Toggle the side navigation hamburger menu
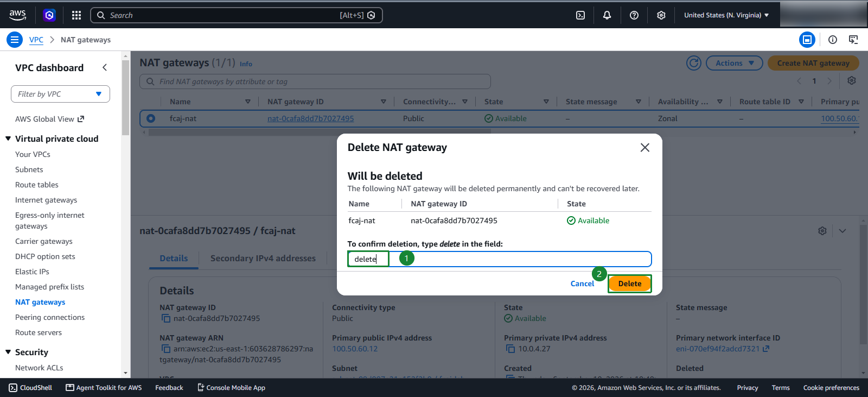Image resolution: width=868 pixels, height=397 pixels. tap(15, 40)
